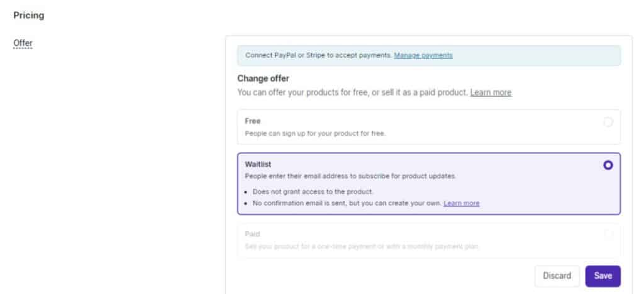Click the 'sign up for free' description

coord(314,133)
